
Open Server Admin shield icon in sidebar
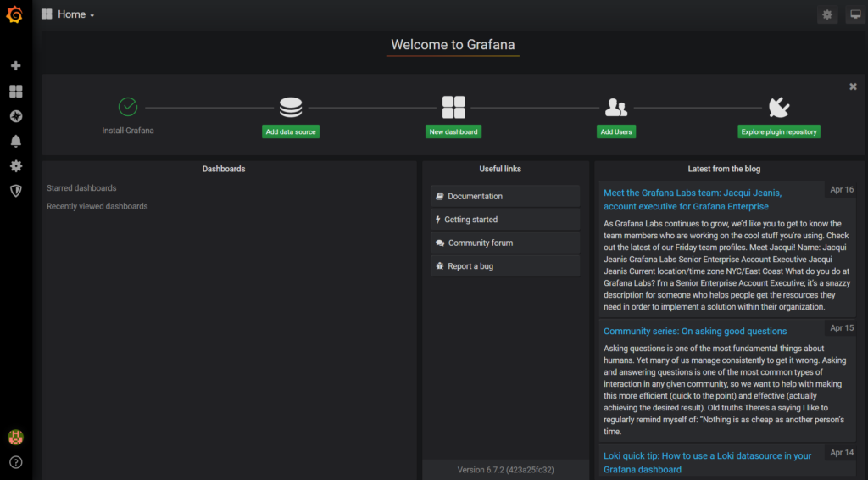point(15,191)
